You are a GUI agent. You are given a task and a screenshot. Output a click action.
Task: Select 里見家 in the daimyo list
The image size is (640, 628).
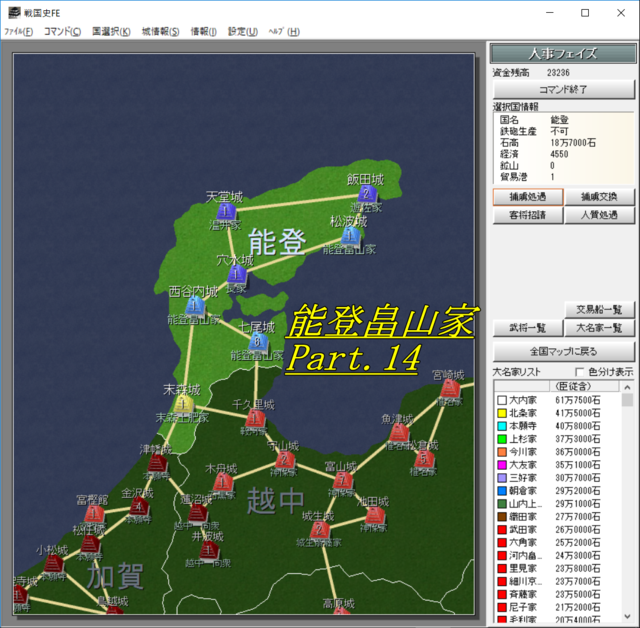558,568
